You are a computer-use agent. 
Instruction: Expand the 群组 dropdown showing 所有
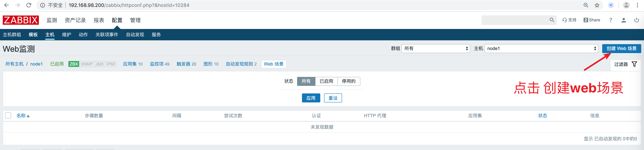[435, 49]
